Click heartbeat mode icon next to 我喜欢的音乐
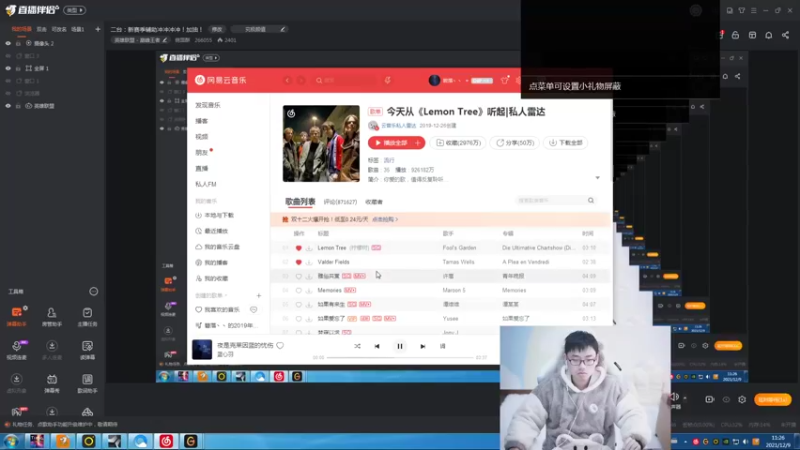 254,310
